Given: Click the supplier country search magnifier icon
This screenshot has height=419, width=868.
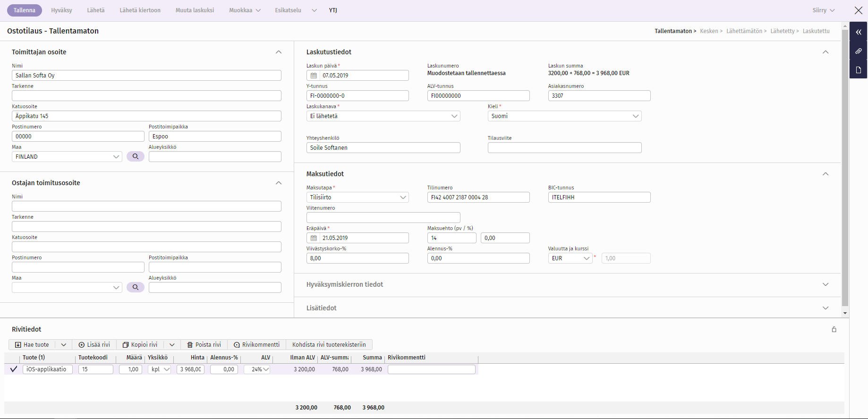Looking at the screenshot, I should click(x=136, y=156).
